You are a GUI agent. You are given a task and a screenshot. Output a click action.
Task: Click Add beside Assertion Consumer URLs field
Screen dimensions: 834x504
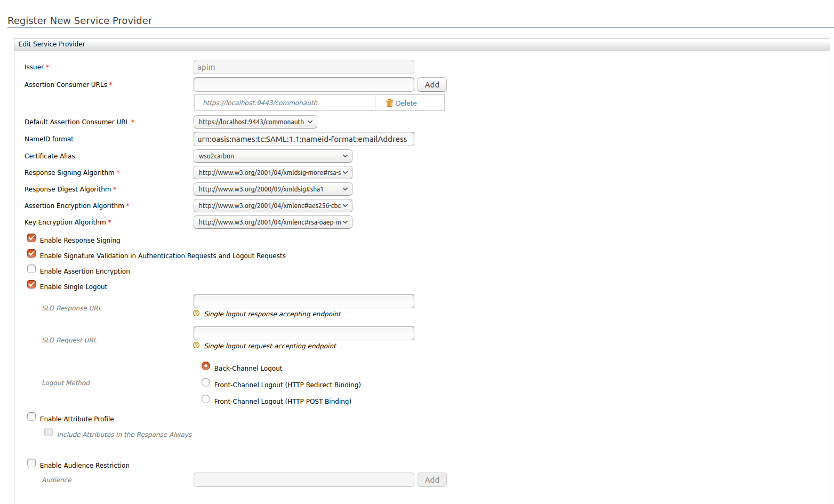click(432, 84)
